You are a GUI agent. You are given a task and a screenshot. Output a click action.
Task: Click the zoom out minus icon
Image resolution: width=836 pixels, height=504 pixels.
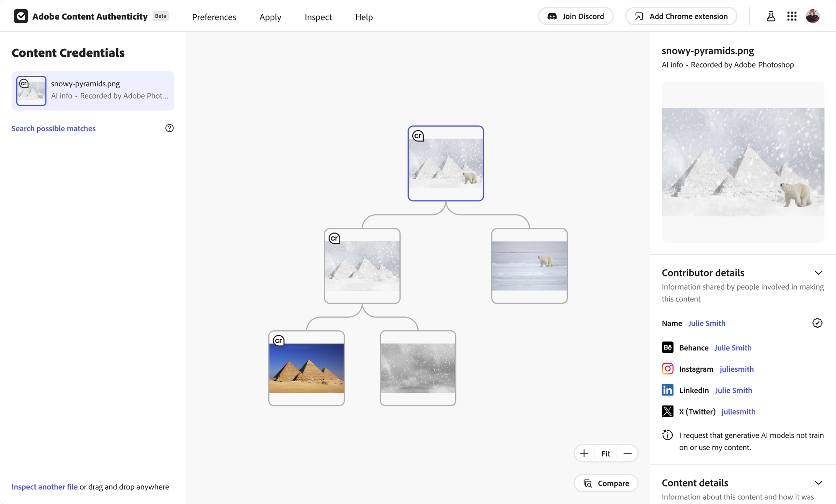[627, 453]
